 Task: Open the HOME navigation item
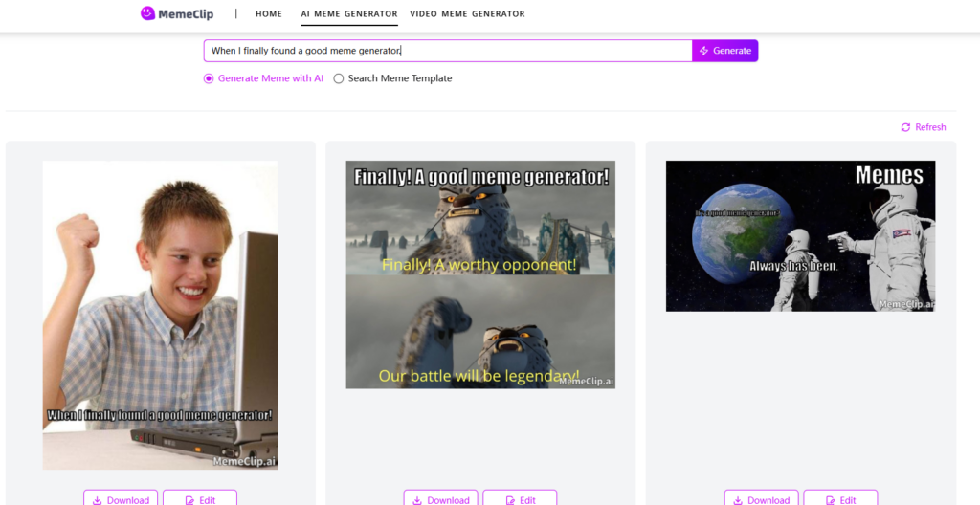[269, 13]
